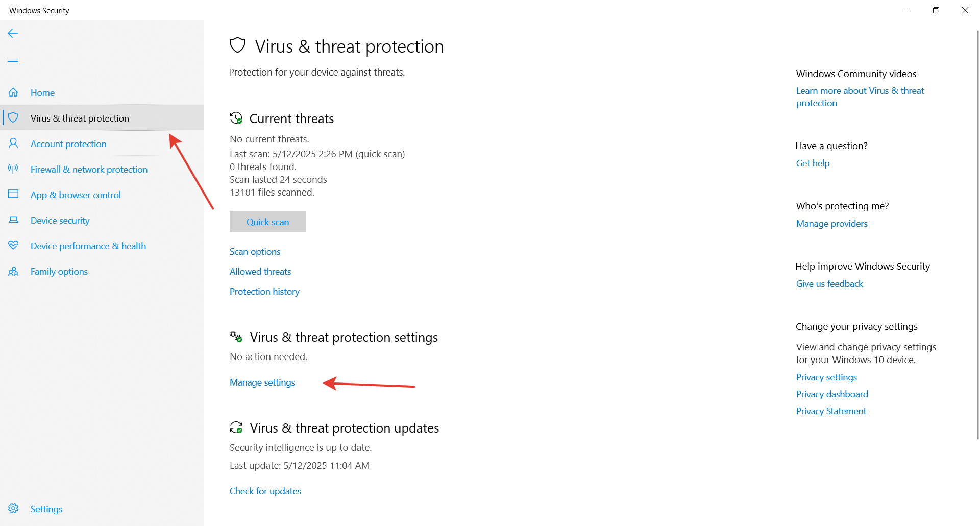
Task: View Allowed threats
Action: coord(260,272)
